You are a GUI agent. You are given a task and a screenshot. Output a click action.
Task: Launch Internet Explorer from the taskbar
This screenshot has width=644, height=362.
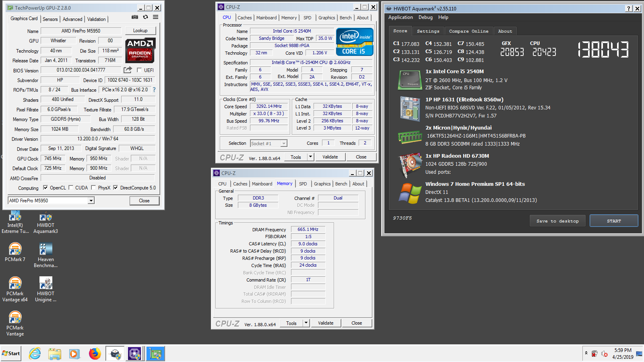[x=35, y=354]
